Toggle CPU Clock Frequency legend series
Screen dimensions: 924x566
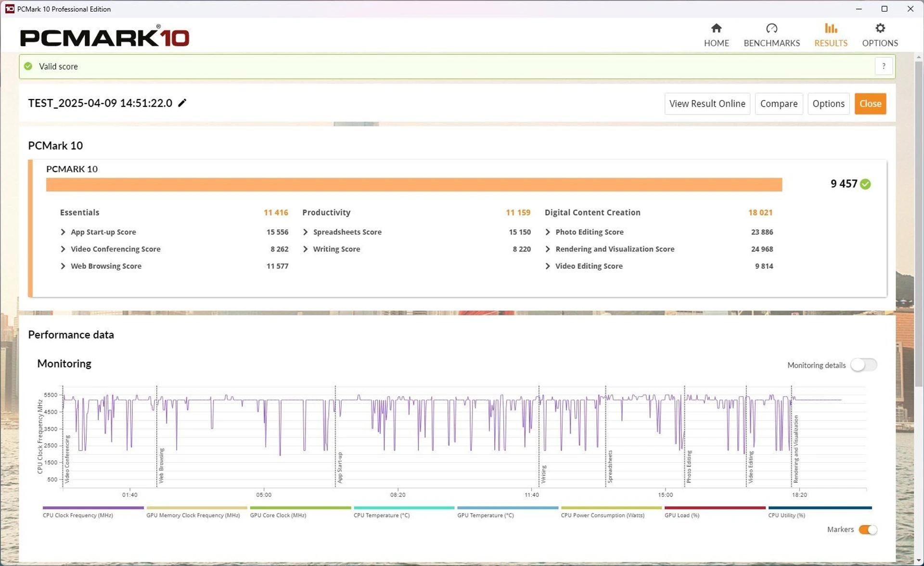pos(77,515)
